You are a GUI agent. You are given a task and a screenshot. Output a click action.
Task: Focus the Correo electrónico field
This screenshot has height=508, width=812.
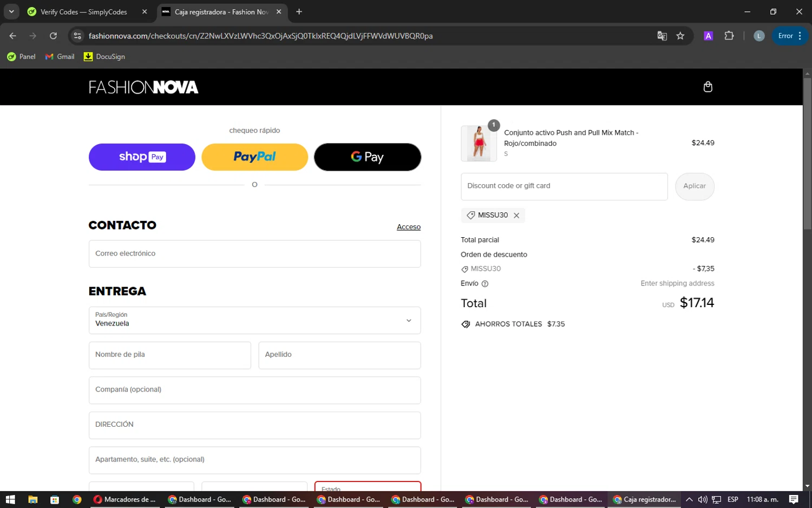click(x=254, y=253)
